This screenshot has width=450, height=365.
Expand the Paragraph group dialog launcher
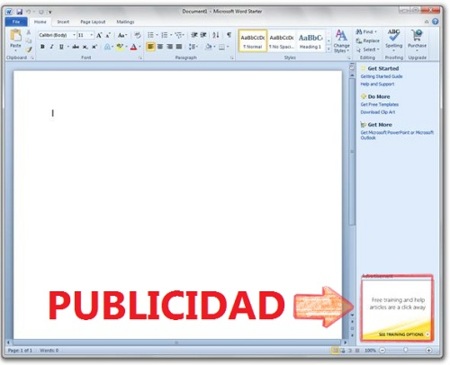(x=232, y=58)
